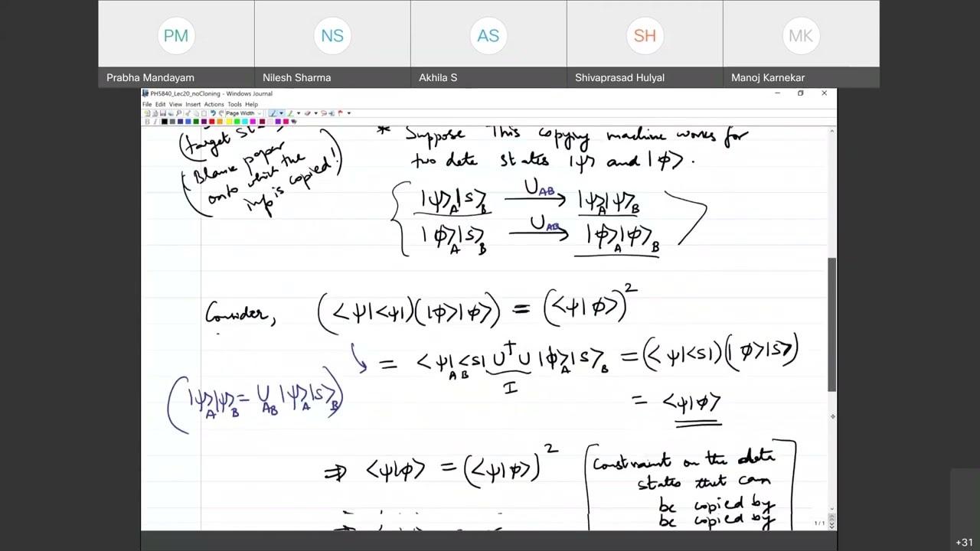Click the Cut (scissors) icon
This screenshot has height=551, width=980.
(x=188, y=113)
